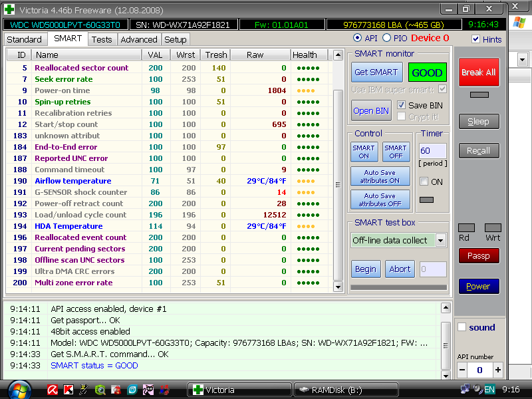The image size is (532, 399).
Task: Click the red Break All button
Action: point(479,72)
